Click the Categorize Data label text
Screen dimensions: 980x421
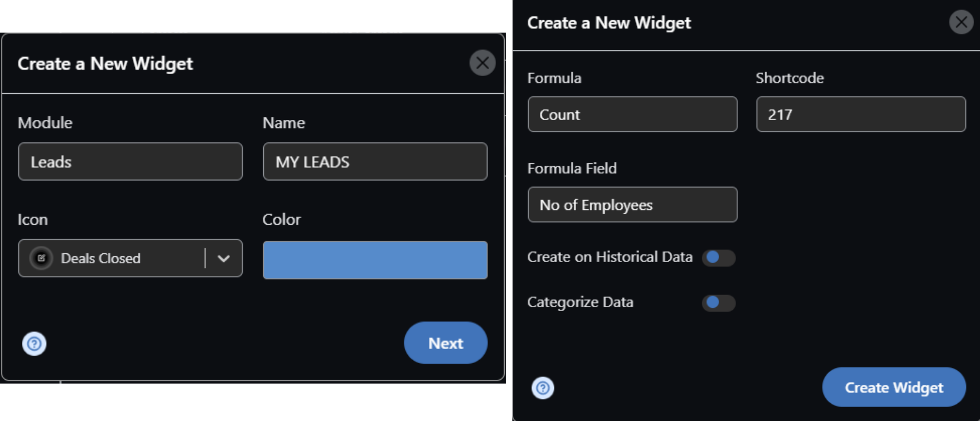tap(580, 302)
